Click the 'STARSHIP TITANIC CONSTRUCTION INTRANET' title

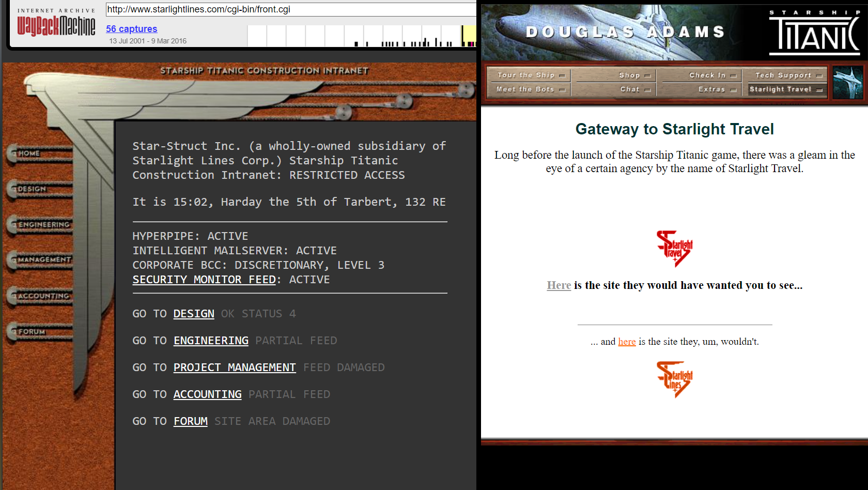pos(264,70)
